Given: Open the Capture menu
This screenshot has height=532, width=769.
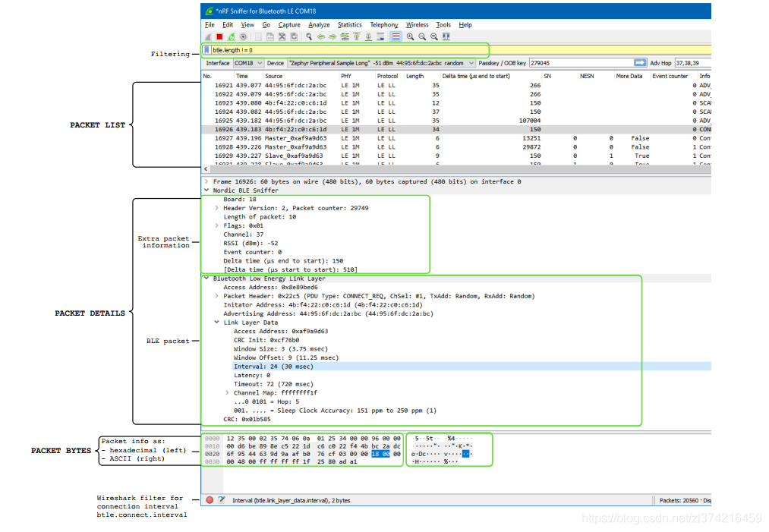Looking at the screenshot, I should [x=289, y=25].
